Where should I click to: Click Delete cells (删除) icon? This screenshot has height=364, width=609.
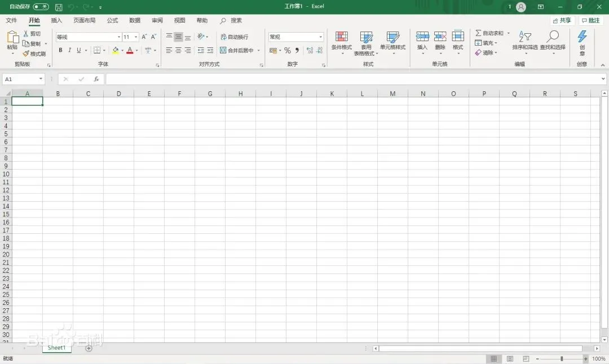point(440,37)
